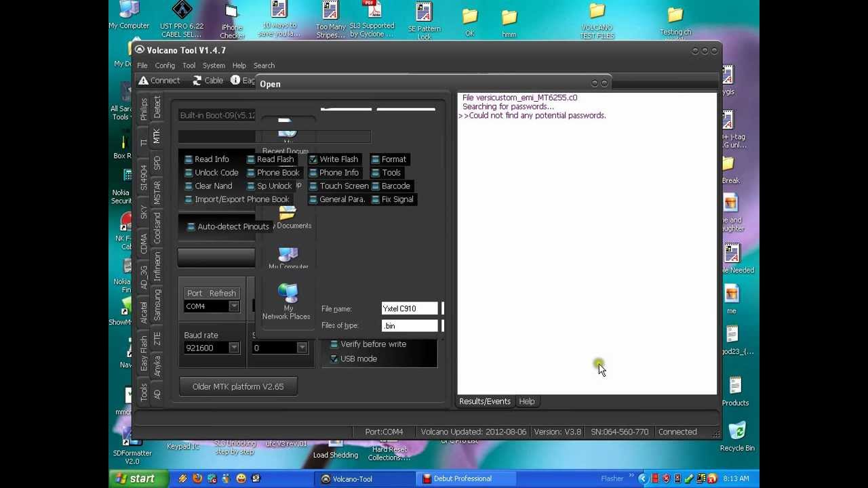Viewport: 868px width, 488px height.
Task: Open VOLCANO TEST FILES folder
Action: [x=597, y=20]
